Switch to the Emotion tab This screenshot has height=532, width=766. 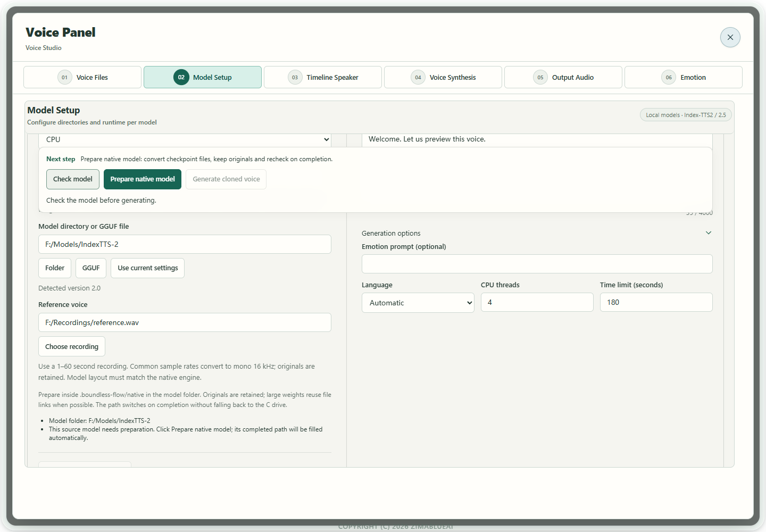(684, 77)
